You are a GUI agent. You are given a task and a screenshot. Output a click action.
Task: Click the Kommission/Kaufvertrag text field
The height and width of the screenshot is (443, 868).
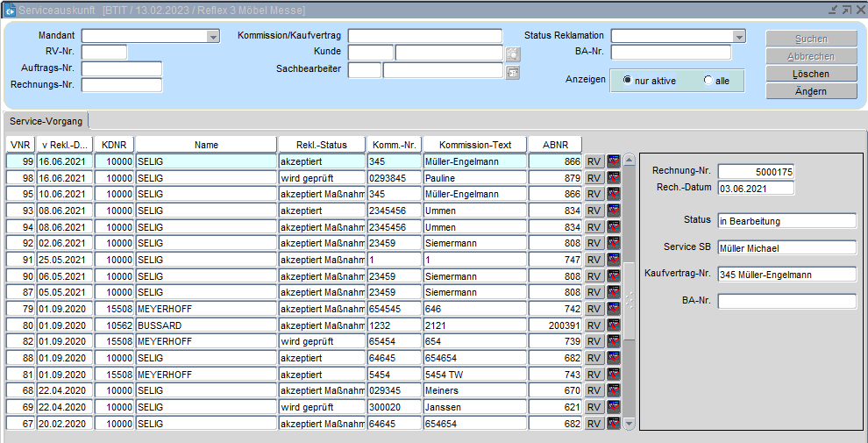click(425, 36)
